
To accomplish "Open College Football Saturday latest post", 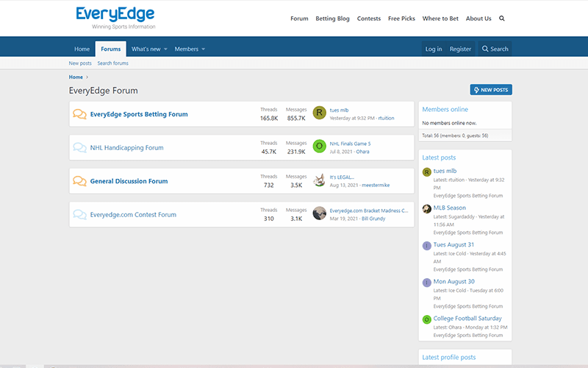I will point(467,318).
